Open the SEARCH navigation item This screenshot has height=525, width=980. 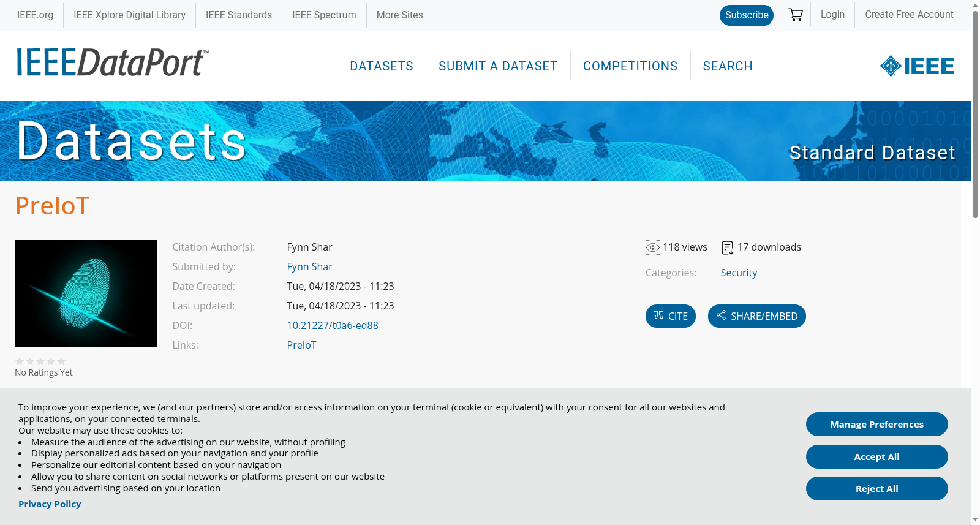(728, 66)
